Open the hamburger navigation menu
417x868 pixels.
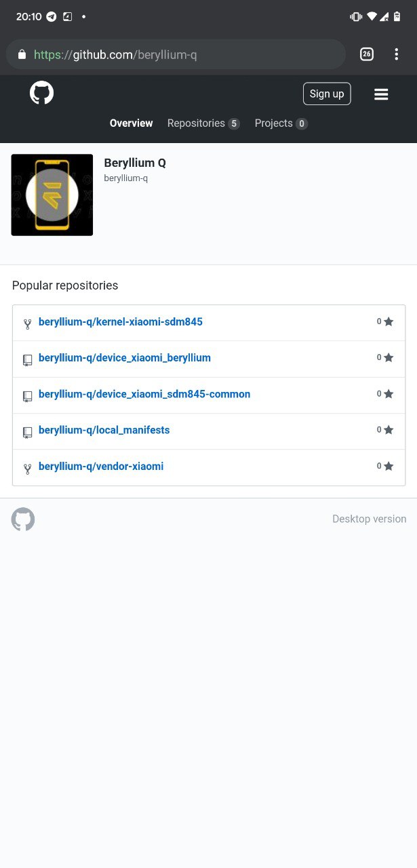(x=381, y=94)
